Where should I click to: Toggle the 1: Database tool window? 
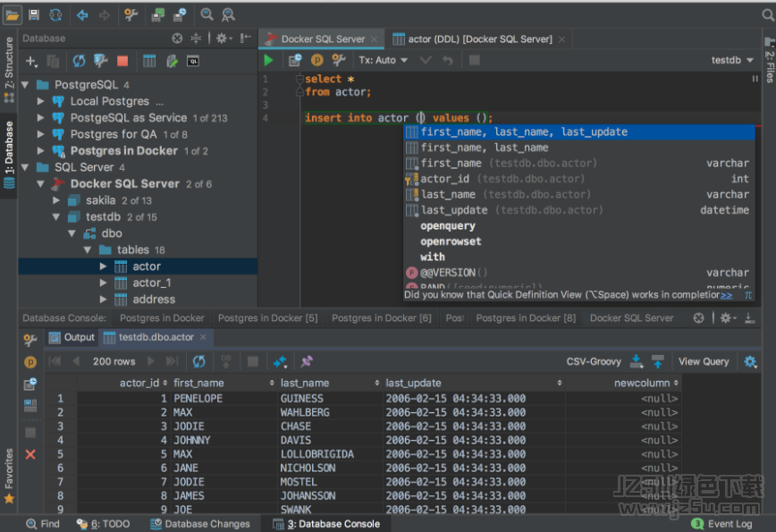(9, 155)
